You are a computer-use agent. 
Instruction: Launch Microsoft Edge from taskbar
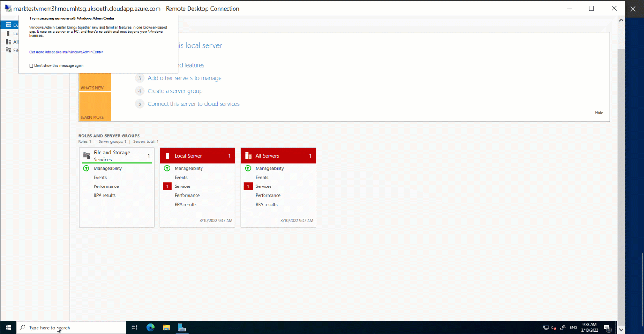151,328
